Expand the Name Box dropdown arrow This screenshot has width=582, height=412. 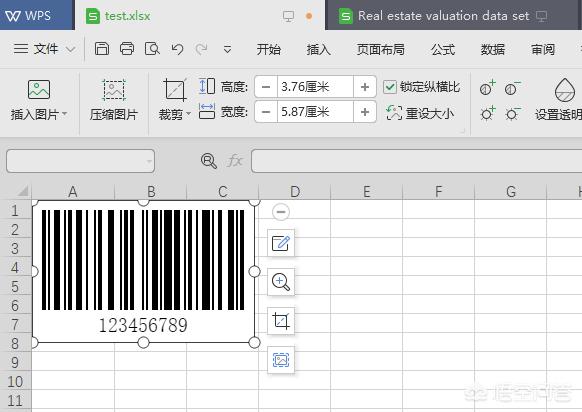tap(149, 161)
